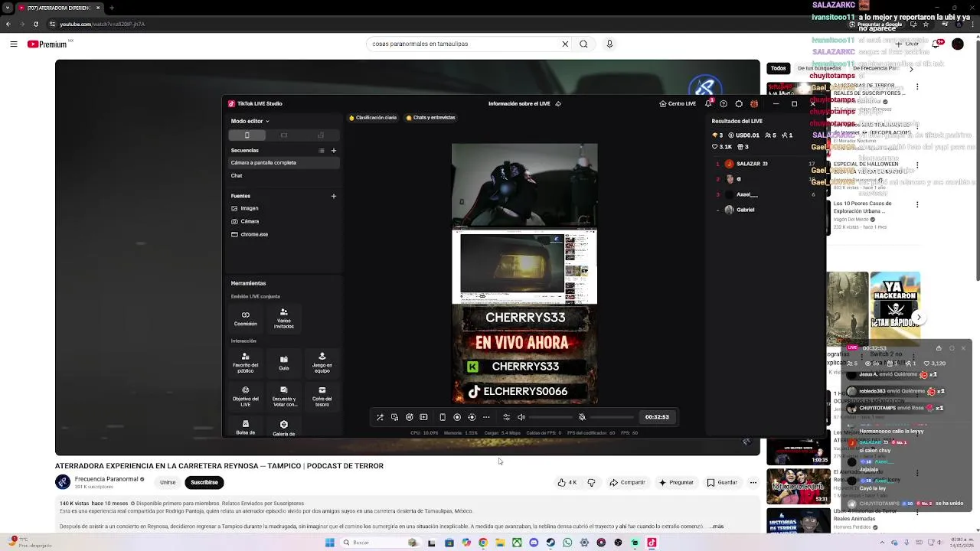Select the 'Cámara a pantalla completa' scene
Image resolution: width=980 pixels, height=551 pixels.
(283, 163)
